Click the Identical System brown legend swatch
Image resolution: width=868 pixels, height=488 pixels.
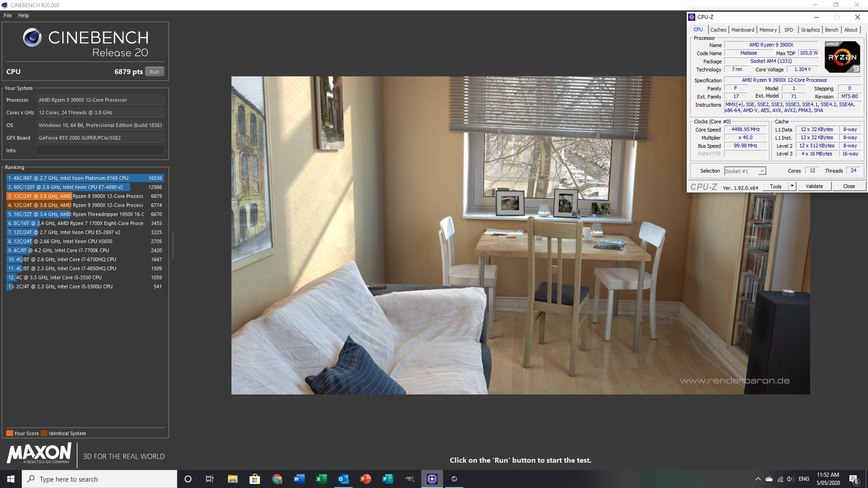tap(44, 433)
